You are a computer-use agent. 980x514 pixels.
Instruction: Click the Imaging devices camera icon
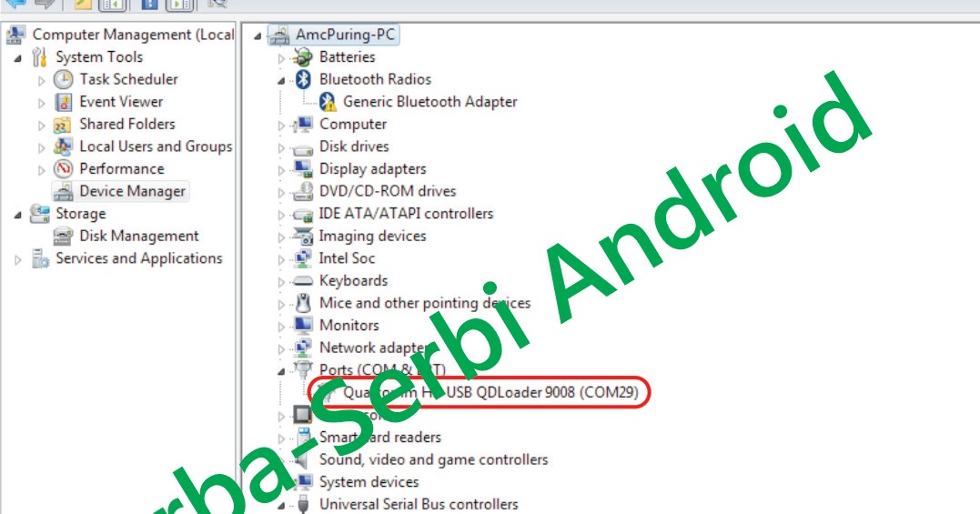(303, 237)
